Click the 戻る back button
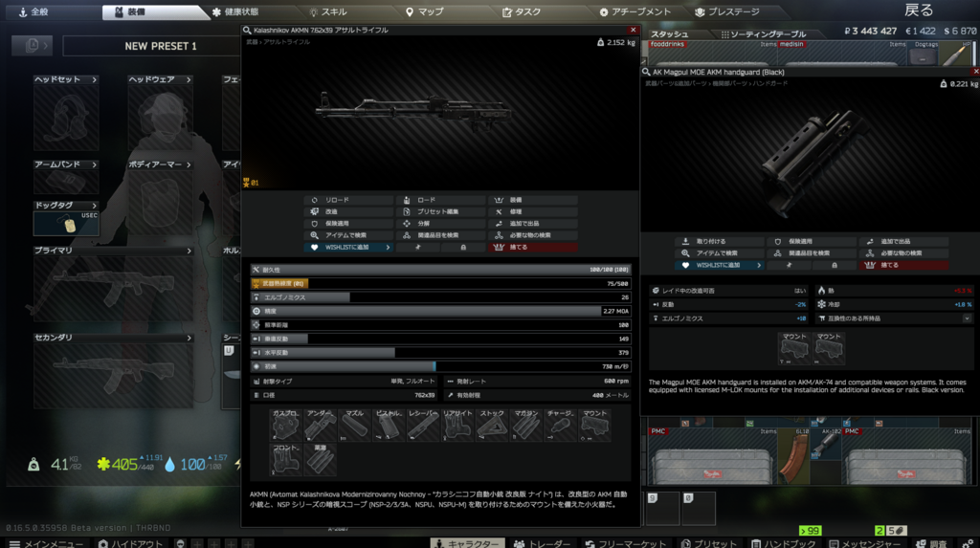Viewport: 980px width, 548px height. pos(919,11)
